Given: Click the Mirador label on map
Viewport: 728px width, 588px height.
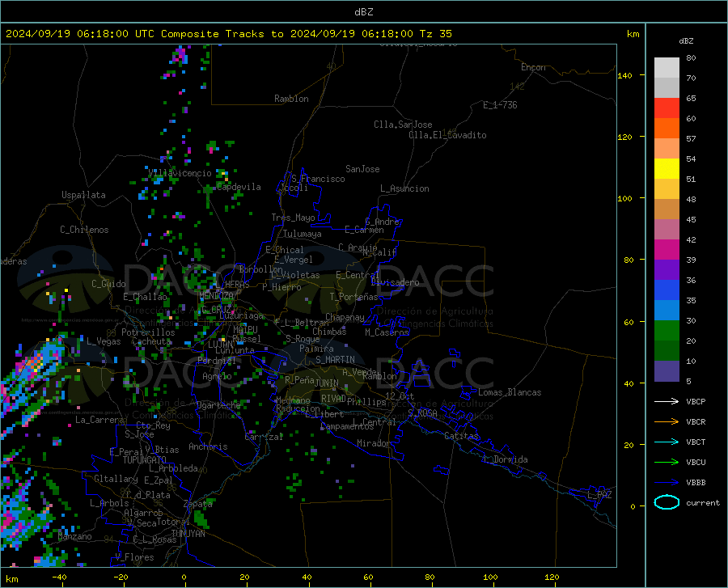Looking at the screenshot, I should point(374,443).
